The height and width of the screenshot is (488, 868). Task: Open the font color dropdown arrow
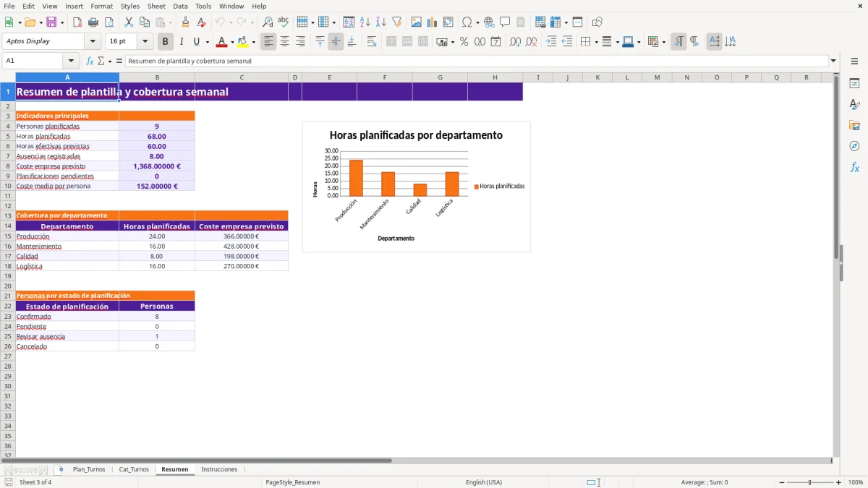pos(231,42)
